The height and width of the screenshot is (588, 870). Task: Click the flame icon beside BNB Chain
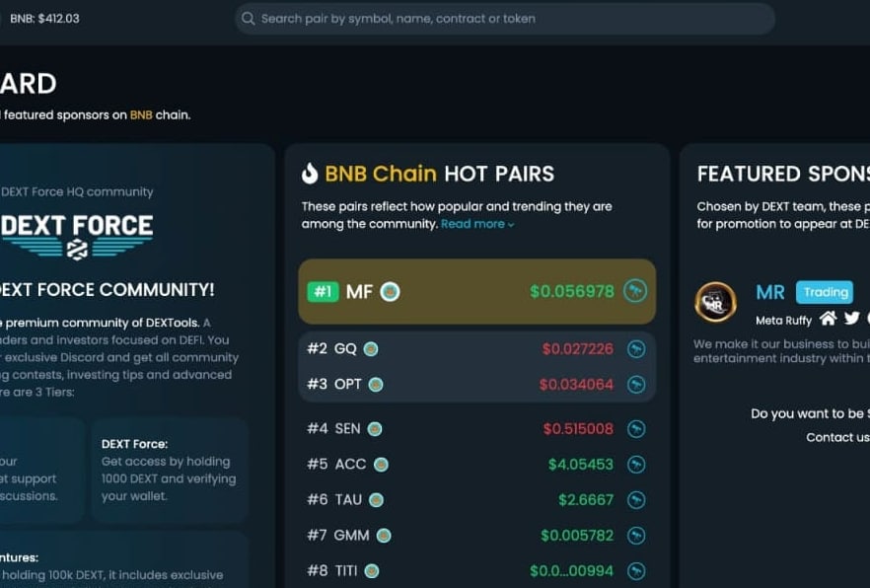pyautogui.click(x=310, y=173)
